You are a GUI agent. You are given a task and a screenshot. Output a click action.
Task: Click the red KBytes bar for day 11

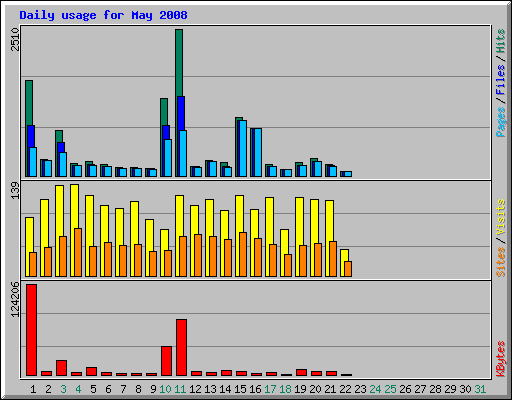(x=181, y=348)
